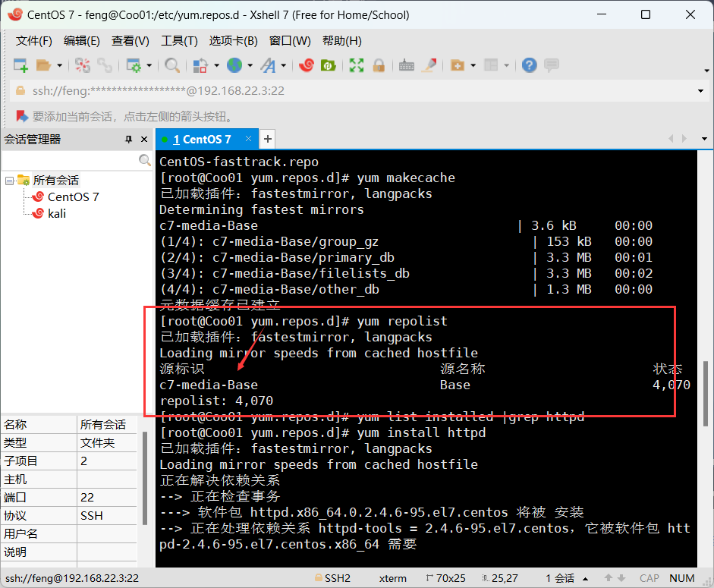Click the highlighter pen toolbar icon
This screenshot has width=714, height=588.
click(429, 65)
